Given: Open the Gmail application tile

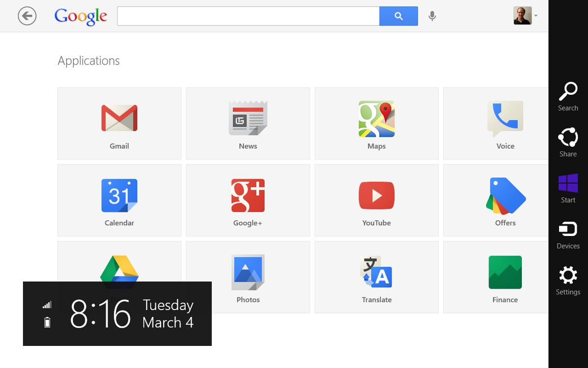Looking at the screenshot, I should (119, 124).
